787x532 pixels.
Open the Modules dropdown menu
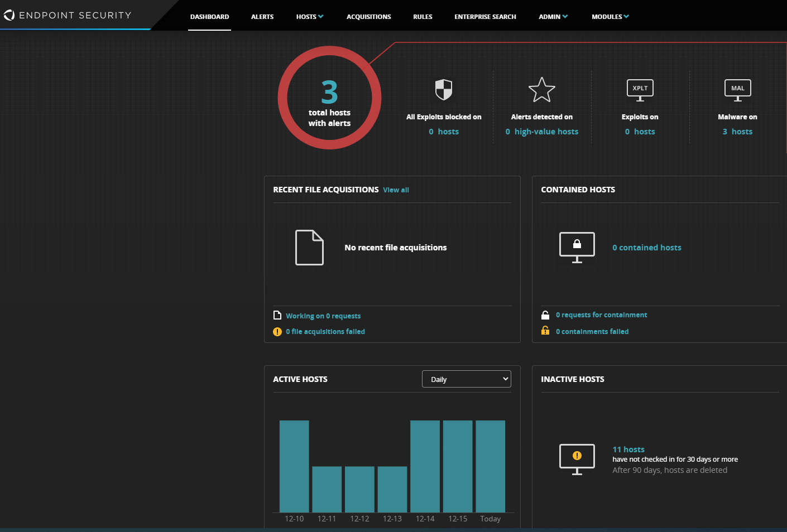[x=610, y=17]
